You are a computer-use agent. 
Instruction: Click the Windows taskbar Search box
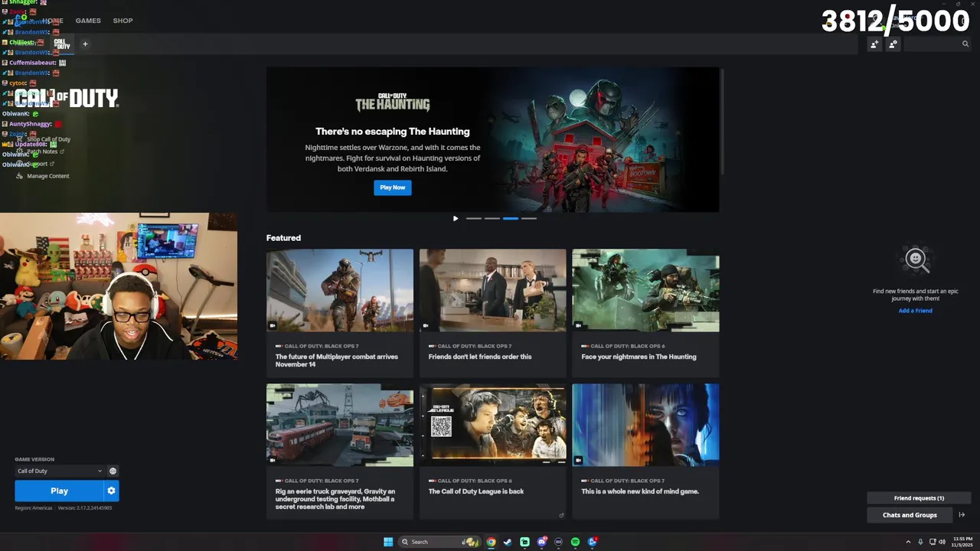(439, 542)
